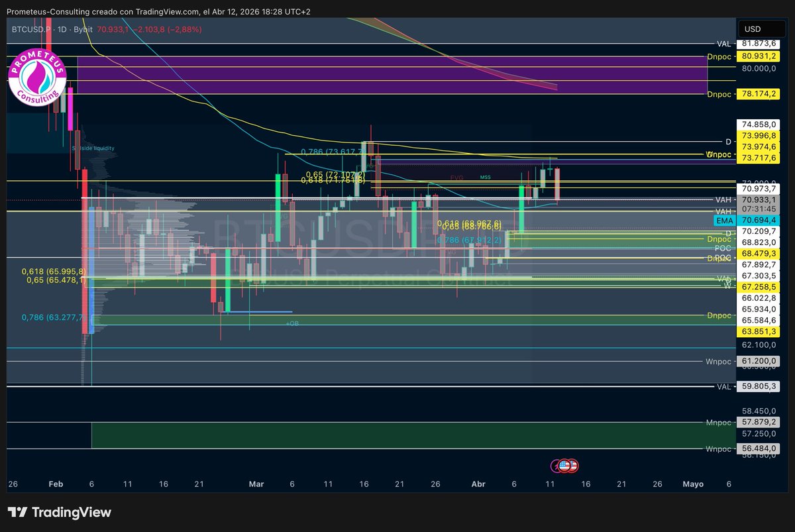
Task: Click the +OB order block label
Action: pos(291,323)
